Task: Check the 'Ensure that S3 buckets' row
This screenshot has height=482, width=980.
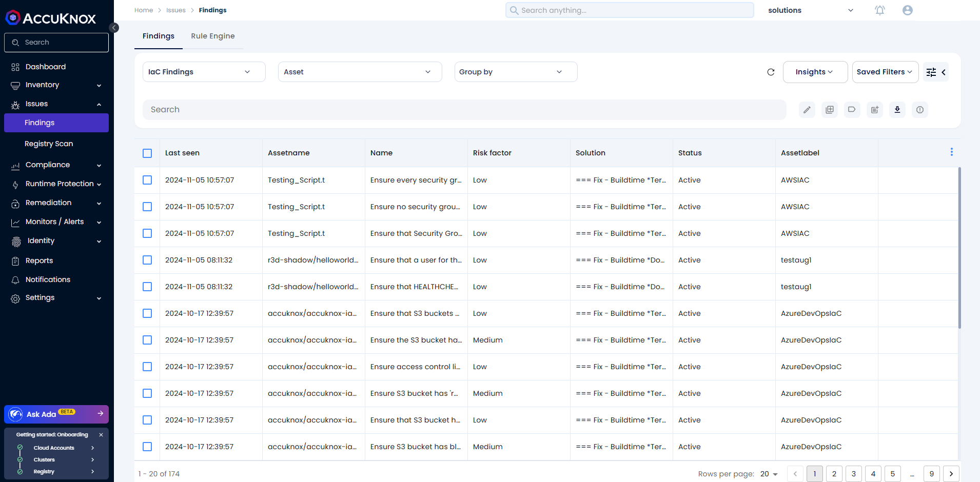Action: (147, 313)
